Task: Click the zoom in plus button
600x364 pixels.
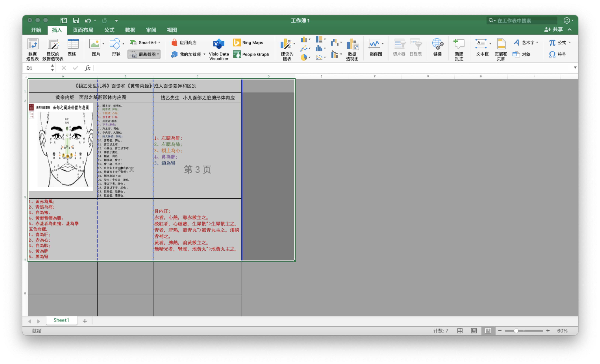Action: (548, 331)
